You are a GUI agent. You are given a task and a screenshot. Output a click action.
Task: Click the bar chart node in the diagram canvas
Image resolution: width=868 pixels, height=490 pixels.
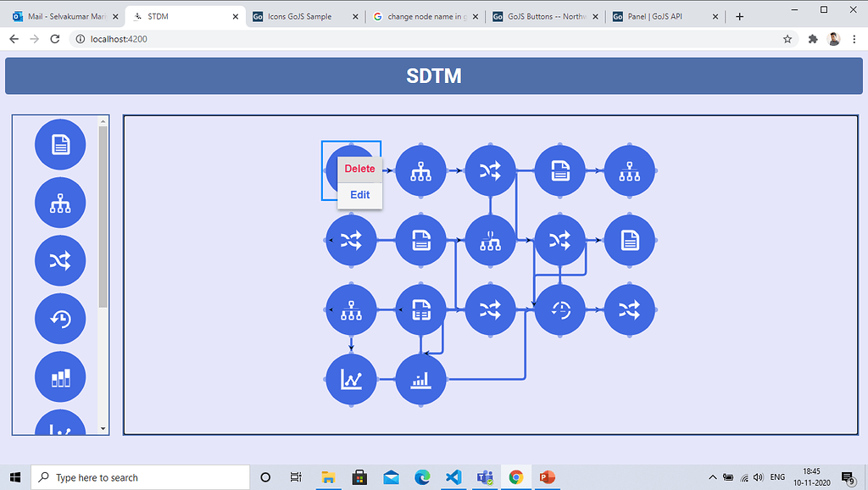coord(420,380)
